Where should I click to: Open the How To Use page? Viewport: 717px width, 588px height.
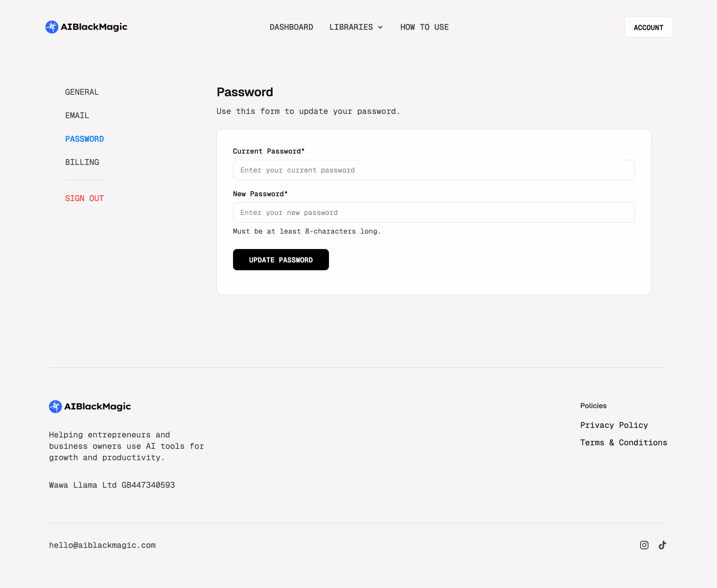424,27
